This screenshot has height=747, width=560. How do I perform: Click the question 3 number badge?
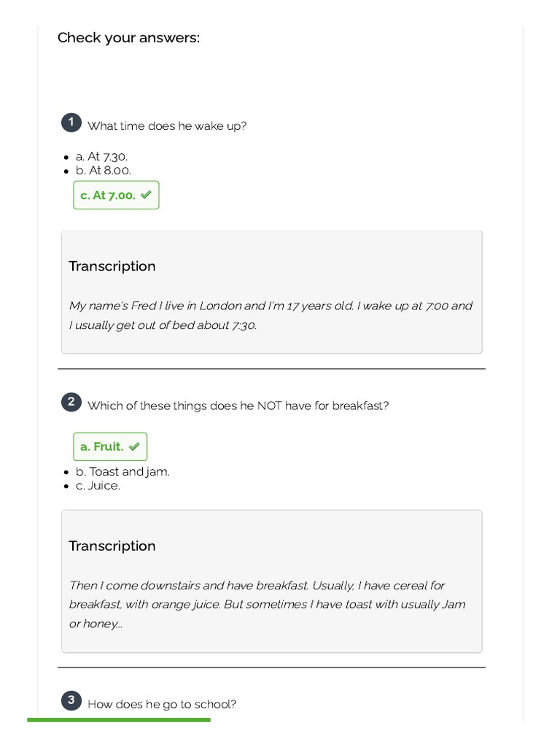coord(71,701)
